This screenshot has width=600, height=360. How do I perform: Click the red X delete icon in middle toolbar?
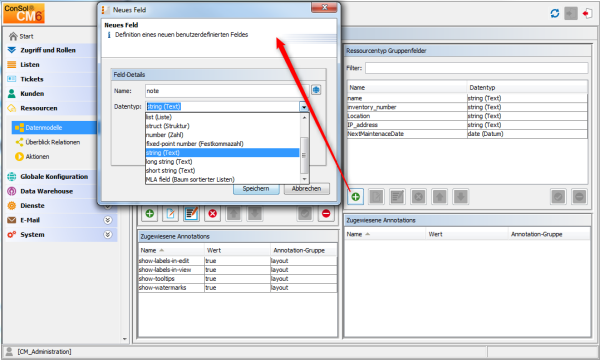click(x=212, y=213)
